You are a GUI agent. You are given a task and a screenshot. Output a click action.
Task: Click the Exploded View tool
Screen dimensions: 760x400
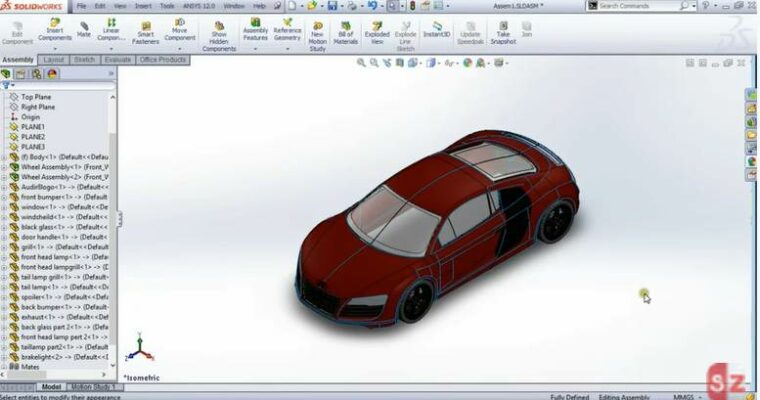(377, 33)
